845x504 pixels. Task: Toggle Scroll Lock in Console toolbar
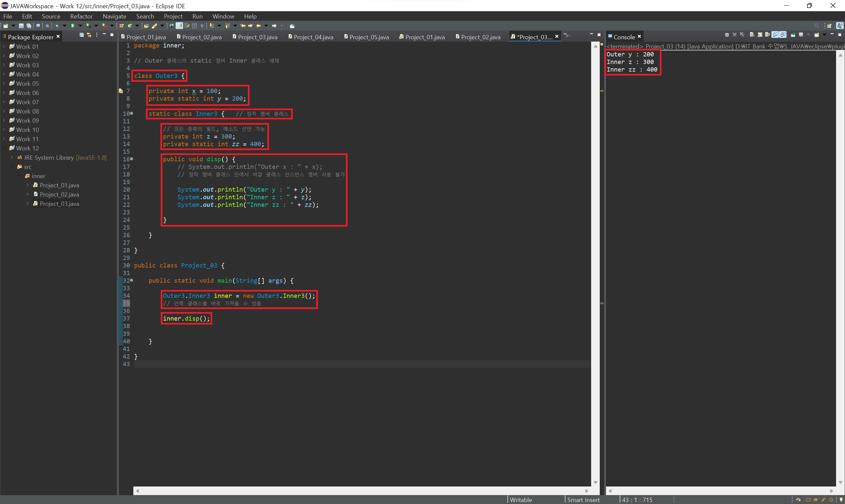(x=760, y=35)
